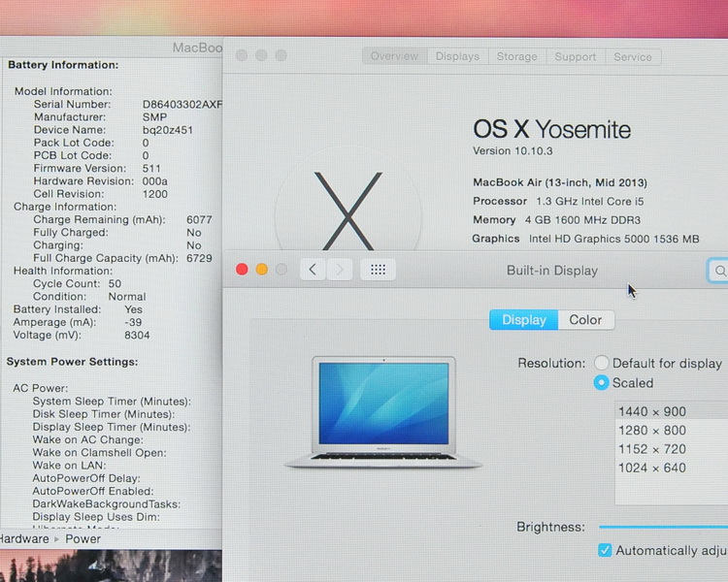Switch to the Display tab
The height and width of the screenshot is (582, 728).
[x=524, y=320]
